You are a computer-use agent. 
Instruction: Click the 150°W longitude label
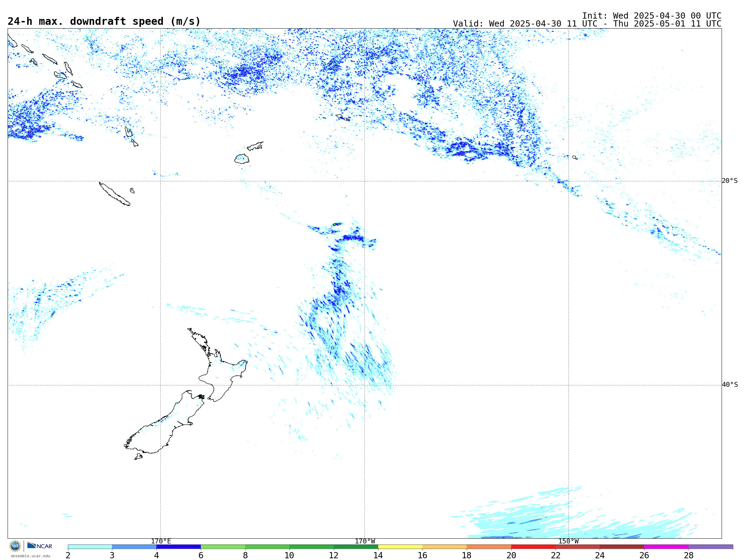[x=569, y=541]
